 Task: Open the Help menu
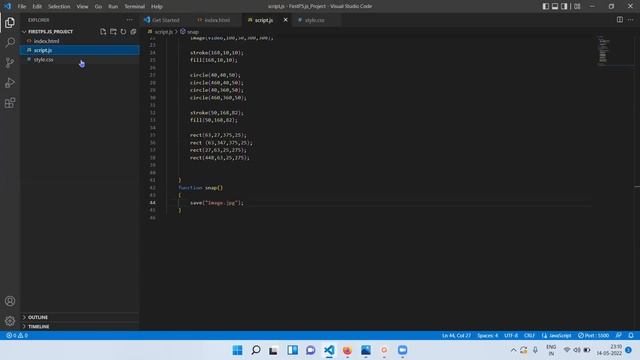point(157,7)
